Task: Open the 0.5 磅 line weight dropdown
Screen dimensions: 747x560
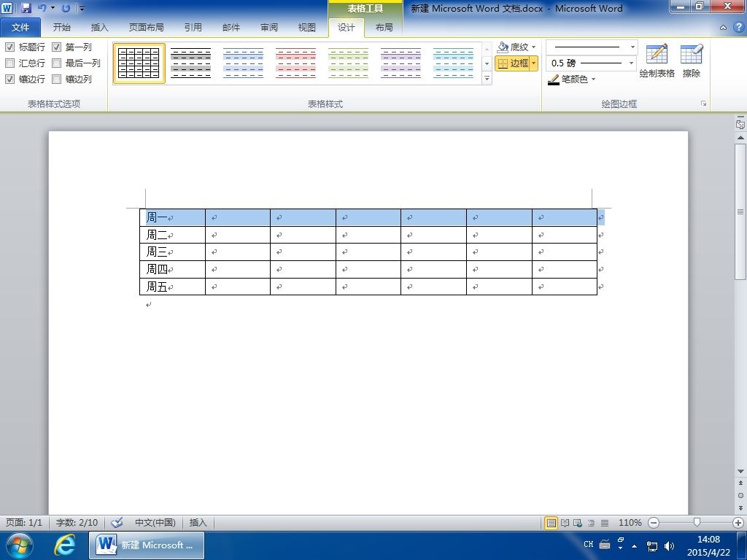Action: pos(631,63)
